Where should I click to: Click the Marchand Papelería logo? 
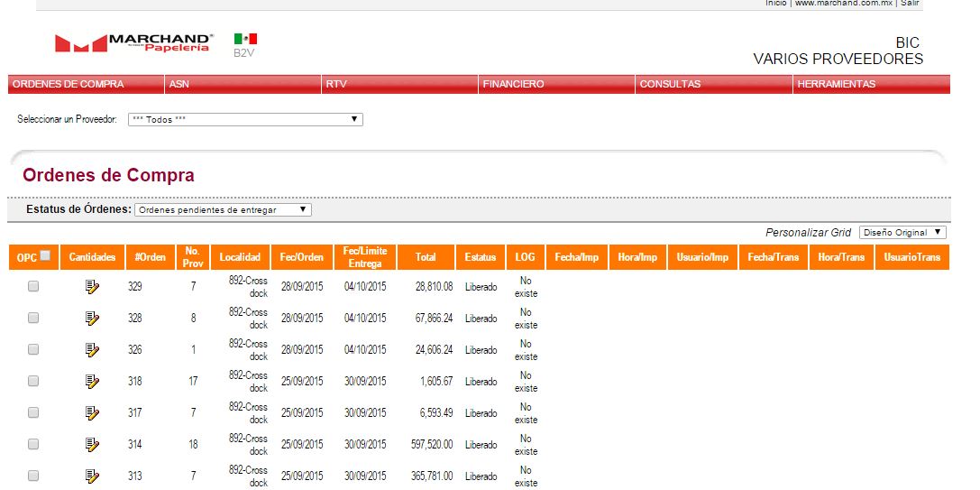click(134, 42)
